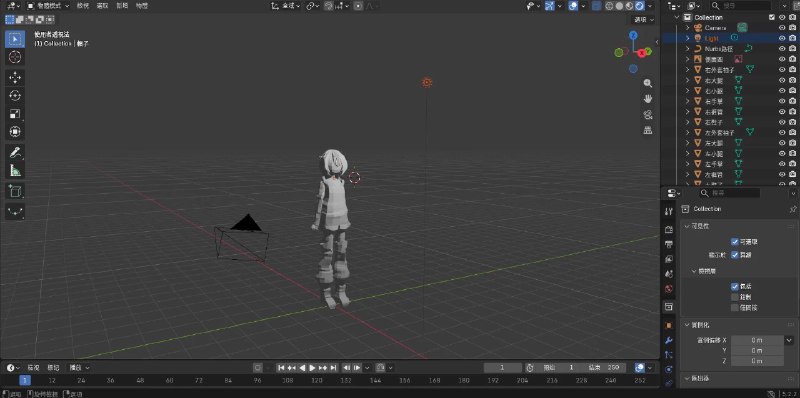This screenshot has width=800, height=398.
Task: Set selection mode to Extend icon
Action: [19, 19]
